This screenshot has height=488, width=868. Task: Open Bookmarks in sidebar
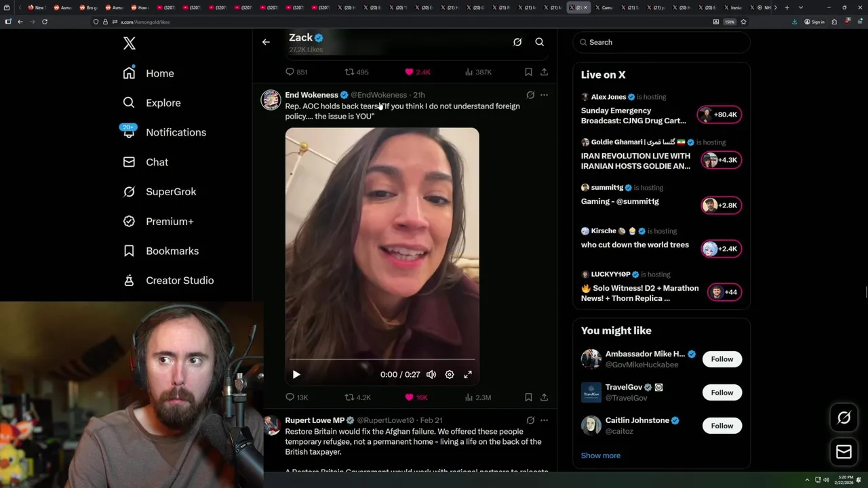coord(161,251)
